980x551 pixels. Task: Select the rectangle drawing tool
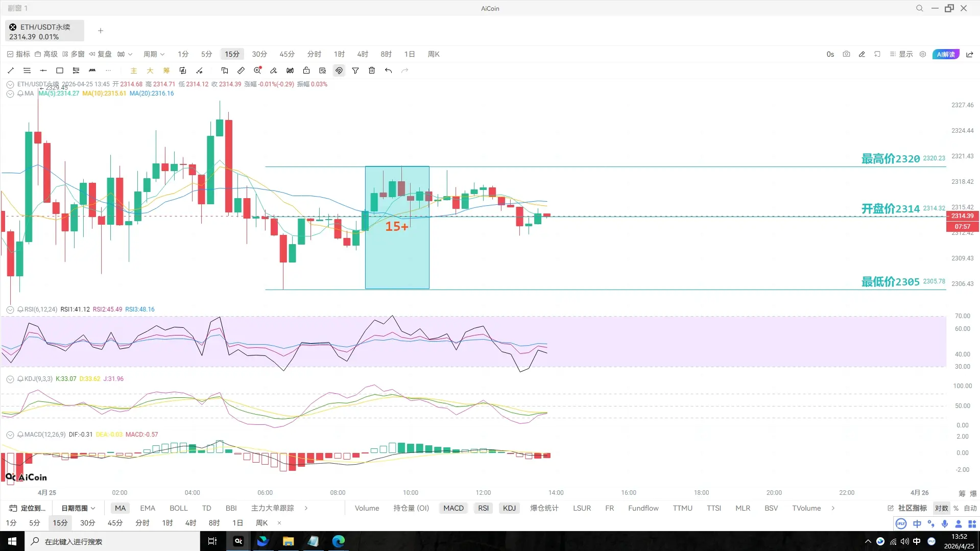[x=60, y=70]
